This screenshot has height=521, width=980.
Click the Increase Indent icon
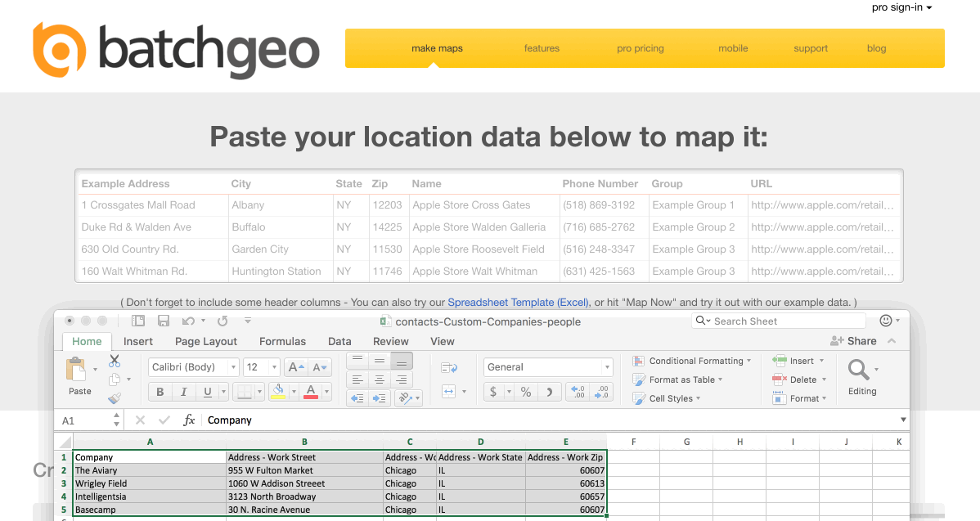pos(379,398)
